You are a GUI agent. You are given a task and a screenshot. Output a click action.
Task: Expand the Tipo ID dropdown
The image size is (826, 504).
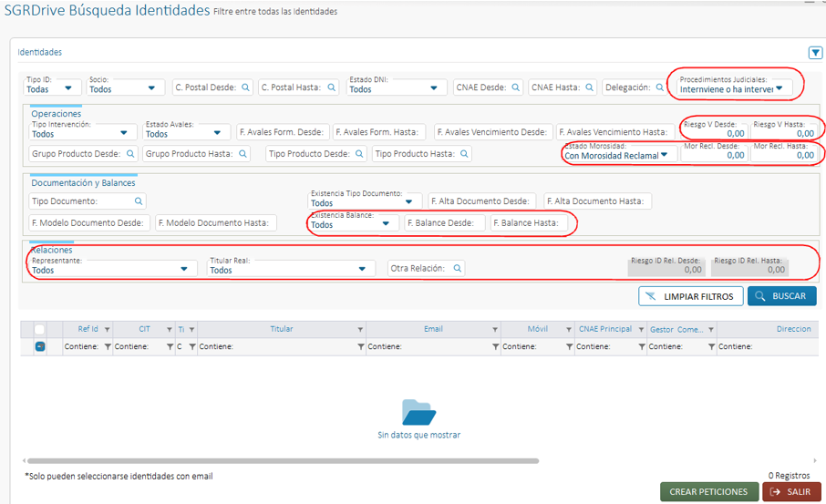pyautogui.click(x=67, y=89)
